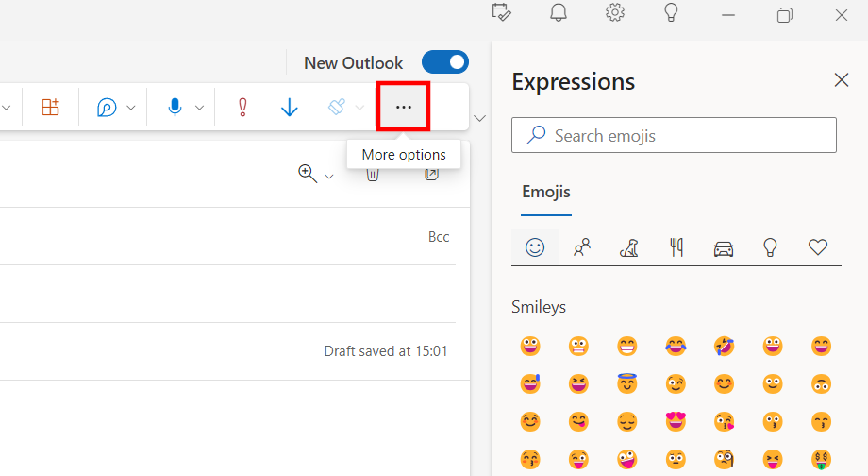868x476 pixels.
Task: Click the Smileys section heading
Action: point(539,307)
